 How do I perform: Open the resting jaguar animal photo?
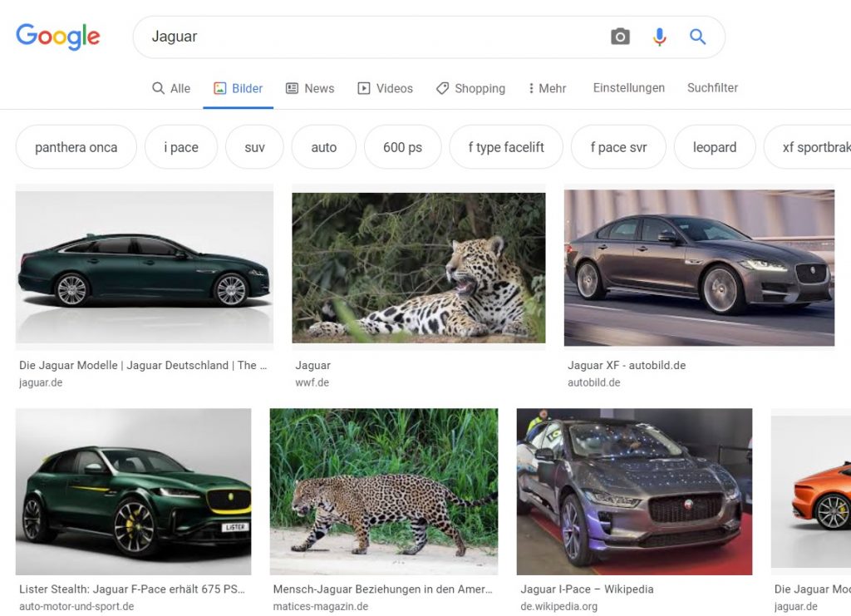pyautogui.click(x=419, y=269)
